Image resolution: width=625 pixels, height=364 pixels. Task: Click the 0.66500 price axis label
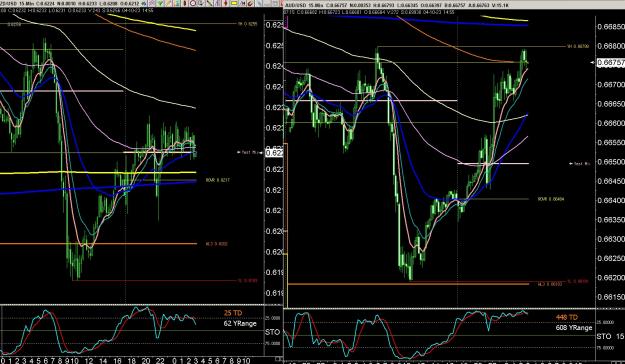coord(611,162)
